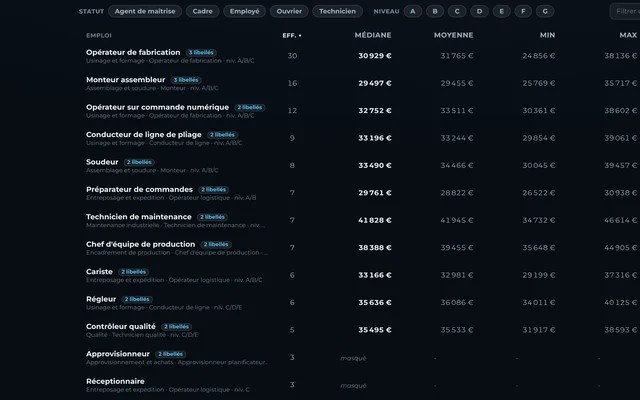Expand libellés badge for Technicien de maintenance
This screenshot has height=400, width=640.
click(212, 217)
